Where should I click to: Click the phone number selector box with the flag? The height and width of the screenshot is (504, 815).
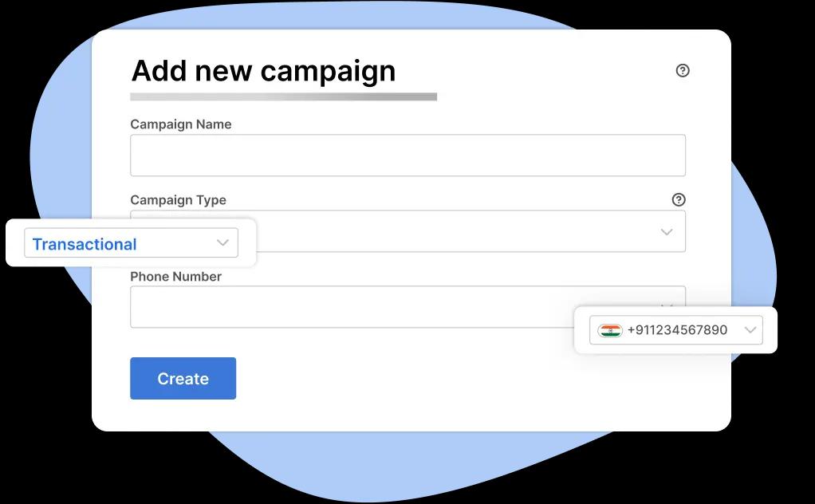675,330
